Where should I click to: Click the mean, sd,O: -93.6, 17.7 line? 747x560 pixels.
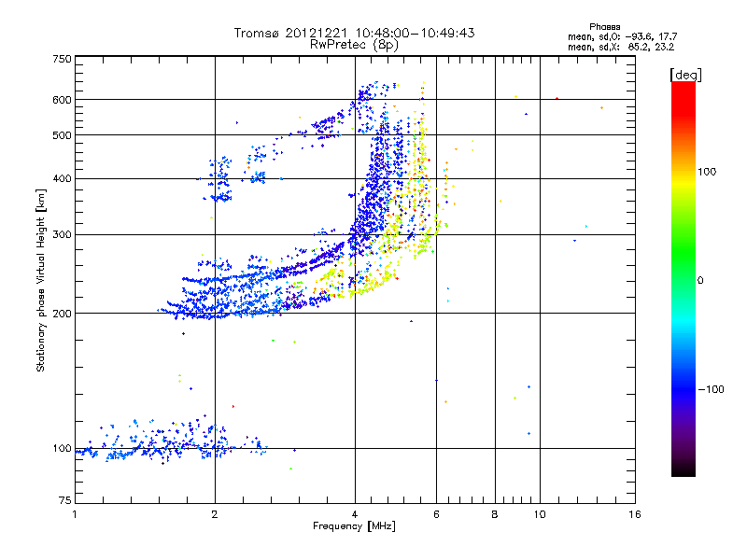point(622,36)
